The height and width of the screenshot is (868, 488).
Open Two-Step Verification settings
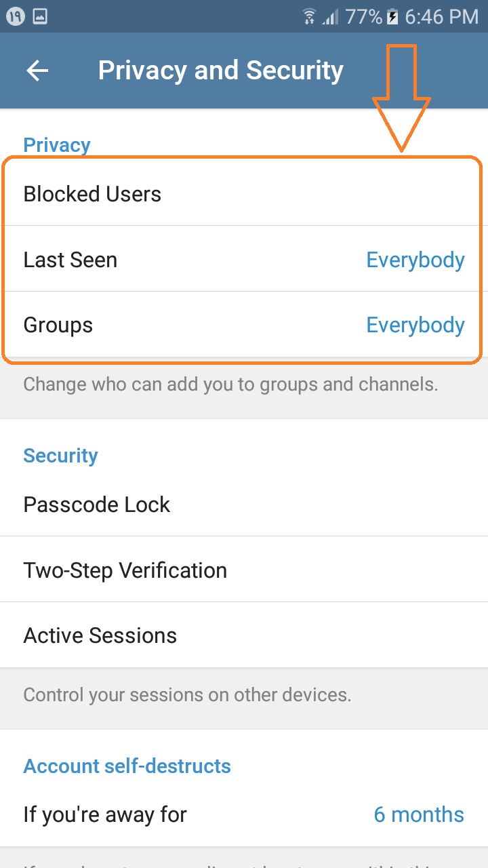pyautogui.click(x=125, y=570)
